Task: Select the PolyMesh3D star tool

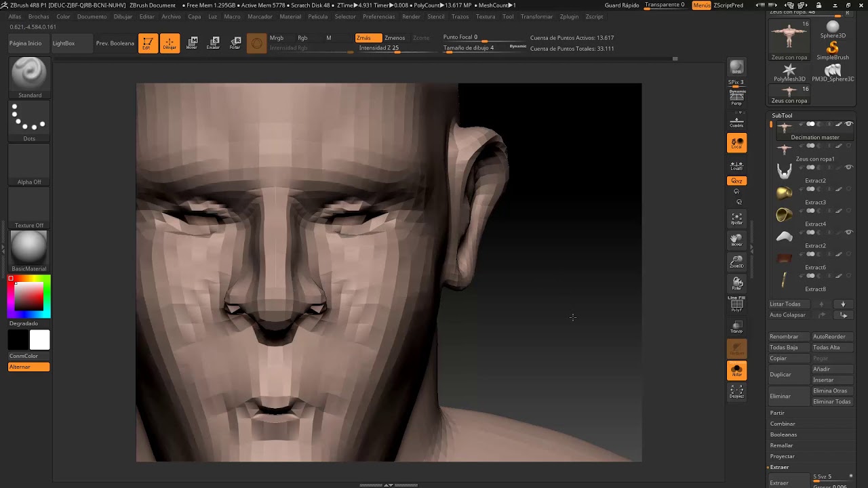Action: (x=789, y=73)
